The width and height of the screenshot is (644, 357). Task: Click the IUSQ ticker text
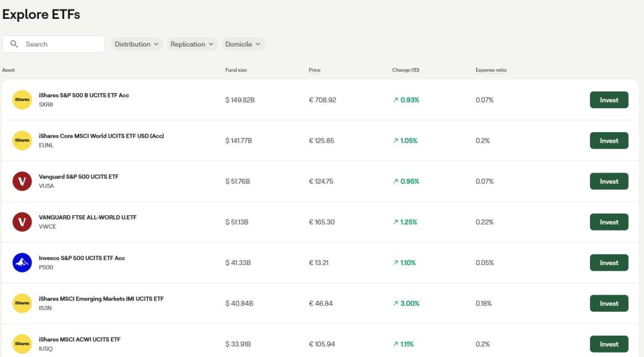tap(45, 349)
